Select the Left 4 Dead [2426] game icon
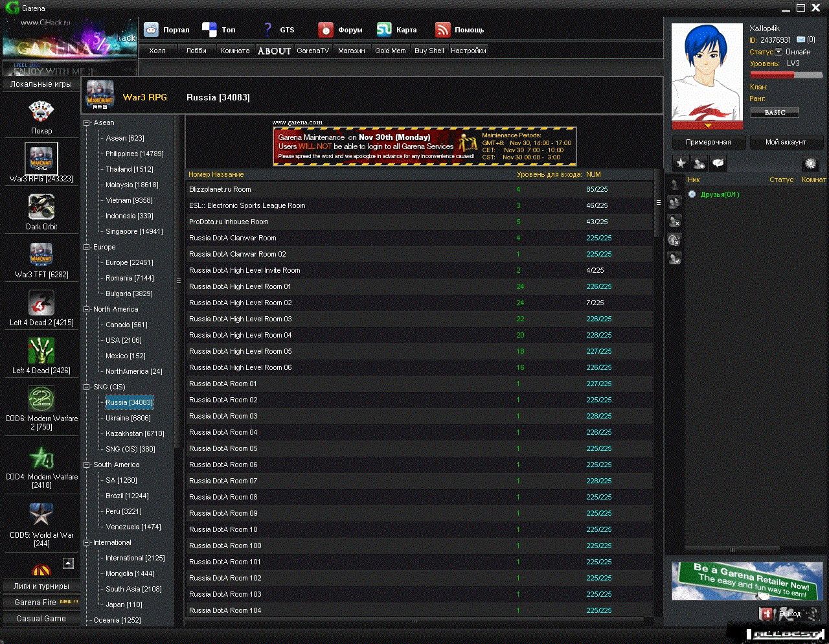Screen dimensions: 829x644 tap(41, 351)
